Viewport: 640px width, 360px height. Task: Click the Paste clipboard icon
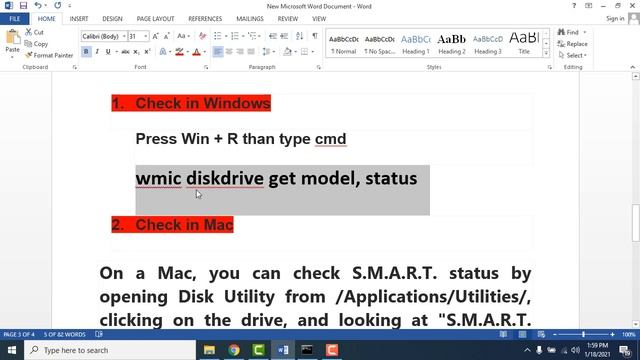pos(13,37)
